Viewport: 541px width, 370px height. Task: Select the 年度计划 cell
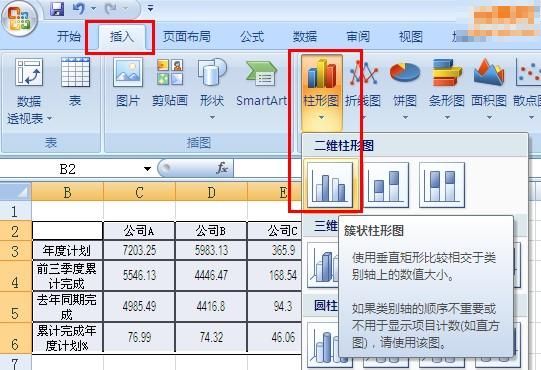[67, 250]
